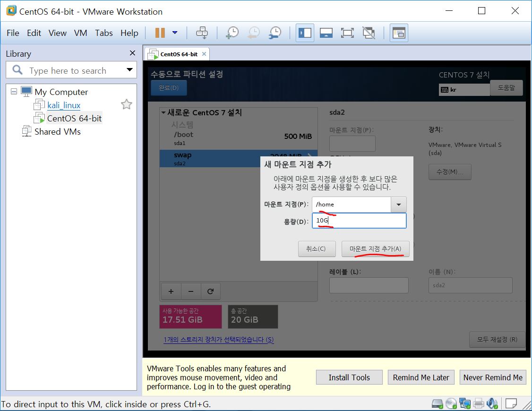Take a snapshot of this virtual machine

click(x=232, y=33)
